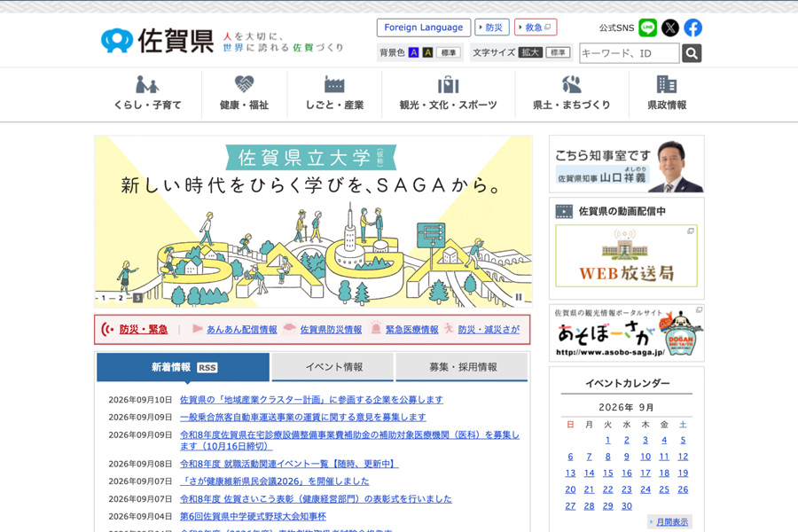Viewport: 798px width, 532px height.
Task: Switch to the 募集・採用情報 tab
Action: click(x=462, y=367)
